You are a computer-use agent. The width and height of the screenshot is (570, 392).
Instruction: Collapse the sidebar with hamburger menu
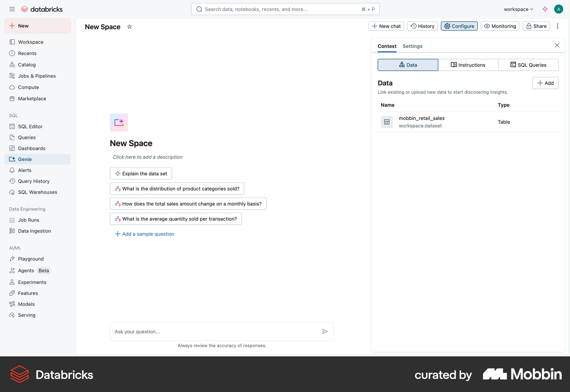point(12,9)
